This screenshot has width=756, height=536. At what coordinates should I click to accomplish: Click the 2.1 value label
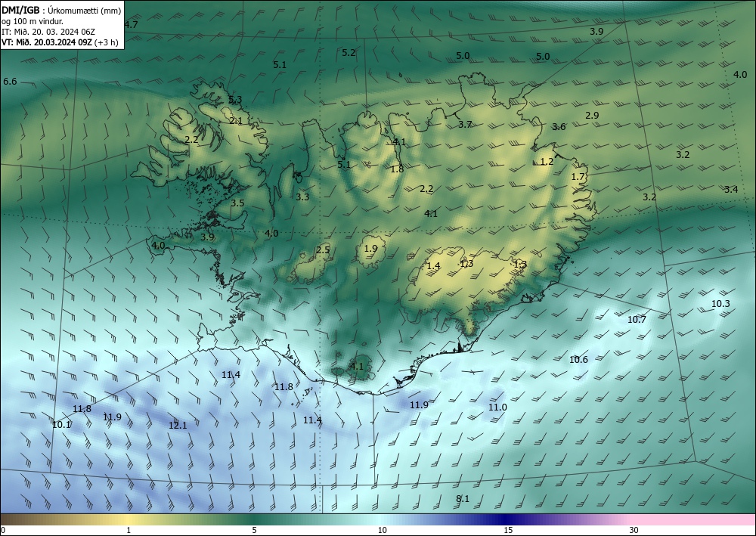click(236, 121)
